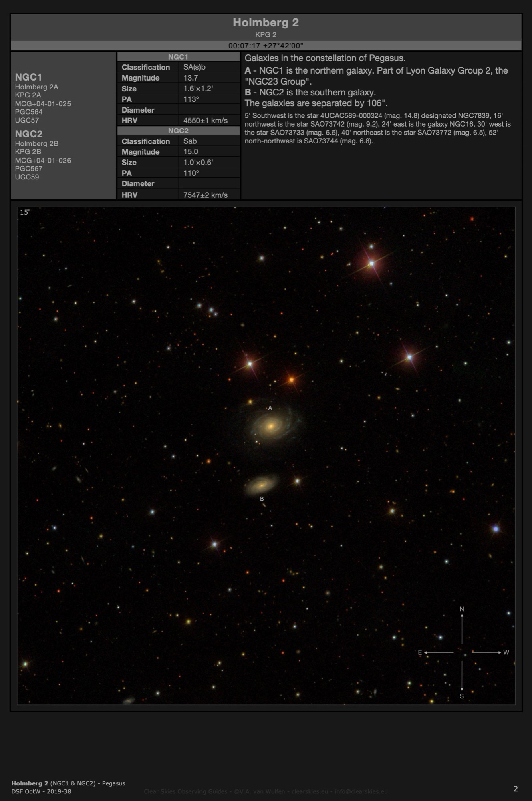
Task: Click the SA(s)b classification value
Action: pos(194,67)
